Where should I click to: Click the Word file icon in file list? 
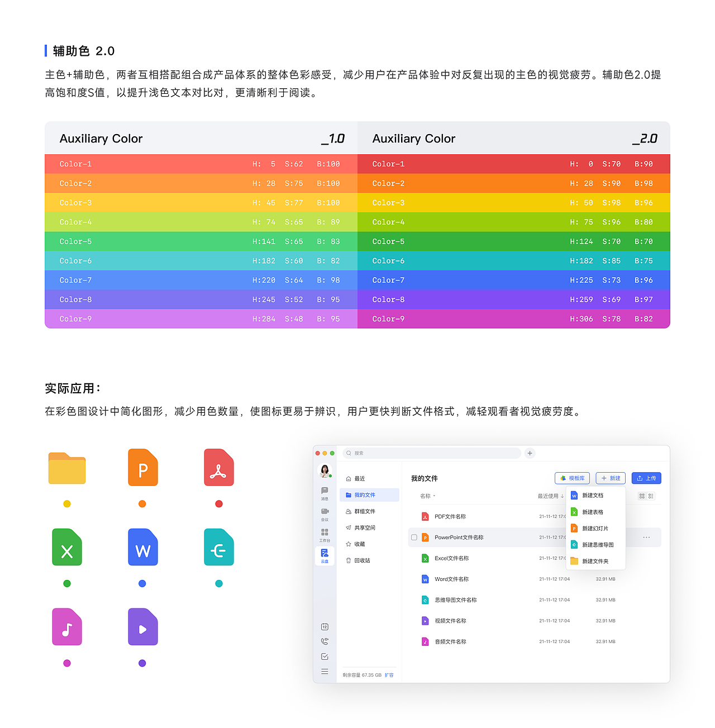click(x=425, y=579)
